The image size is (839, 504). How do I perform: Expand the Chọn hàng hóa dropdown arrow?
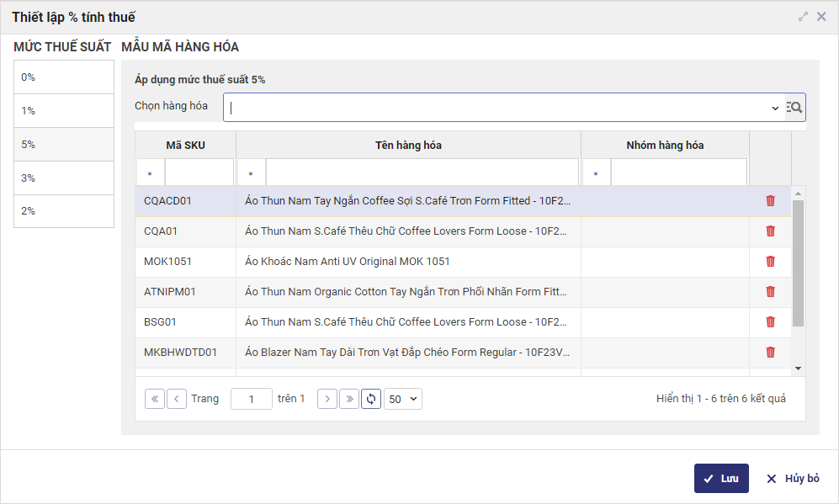click(x=775, y=108)
